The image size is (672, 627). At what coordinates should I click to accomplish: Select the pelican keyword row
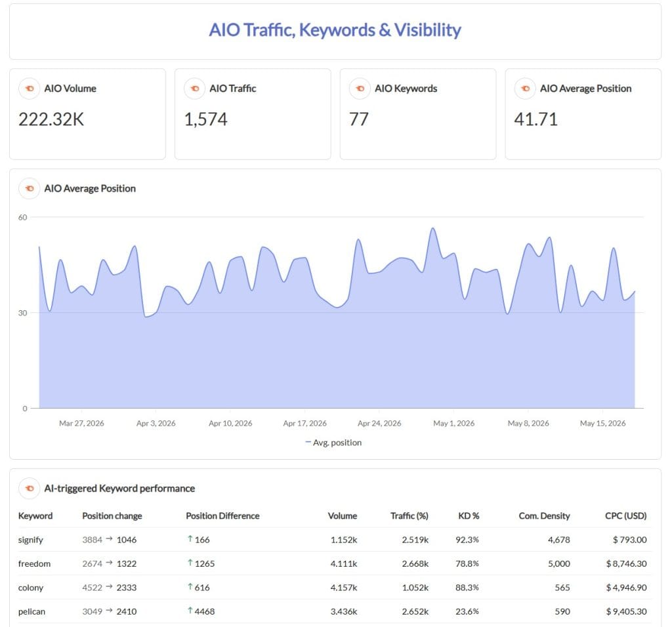[334, 611]
